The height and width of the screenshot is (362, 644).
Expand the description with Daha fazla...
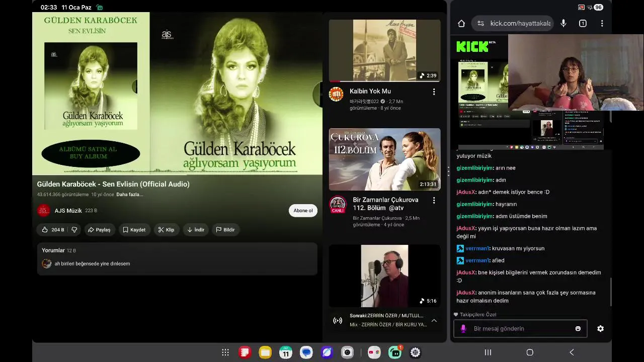pos(130,195)
